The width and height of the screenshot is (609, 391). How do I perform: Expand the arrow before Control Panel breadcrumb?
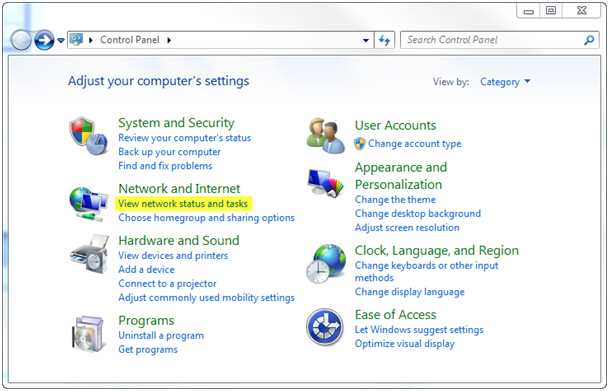[x=91, y=40]
